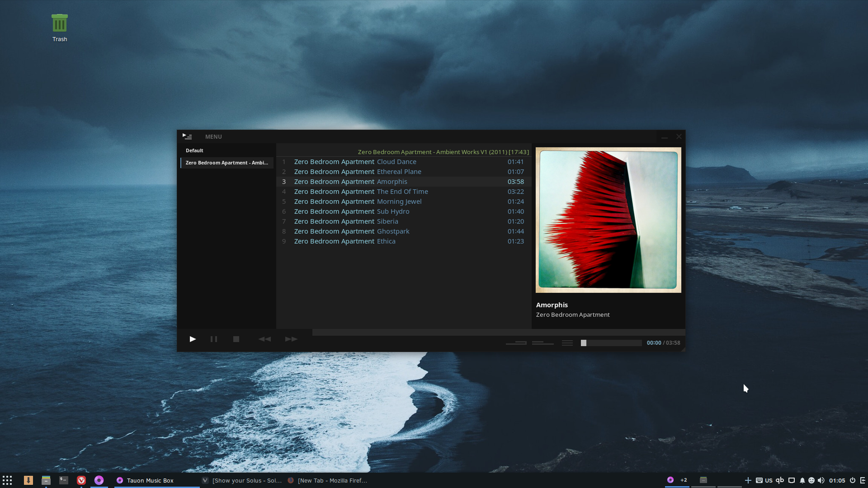This screenshot has height=488, width=868.
Task: Open the MENU in Tauon Music Box
Action: pos(213,136)
